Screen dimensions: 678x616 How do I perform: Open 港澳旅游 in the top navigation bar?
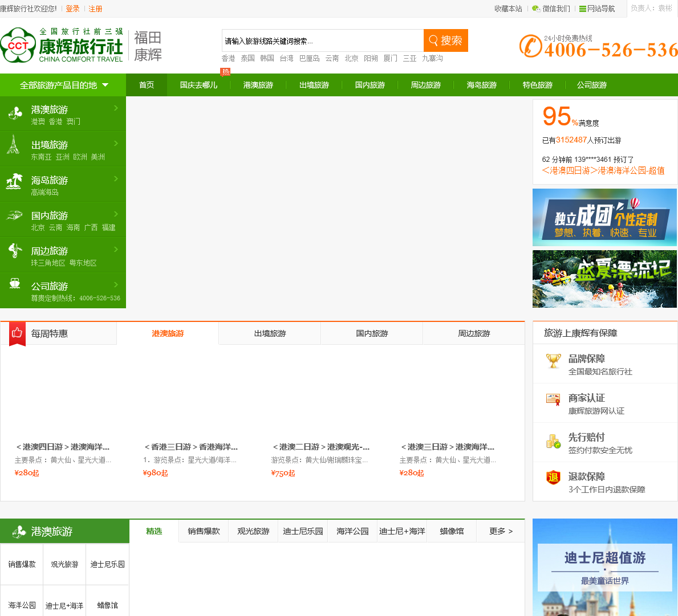[x=258, y=85]
